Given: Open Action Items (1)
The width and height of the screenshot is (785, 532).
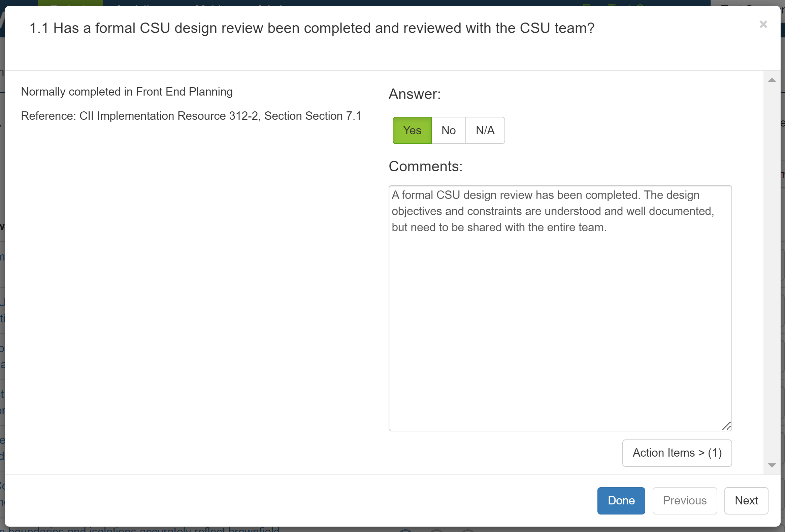Looking at the screenshot, I should [x=677, y=453].
